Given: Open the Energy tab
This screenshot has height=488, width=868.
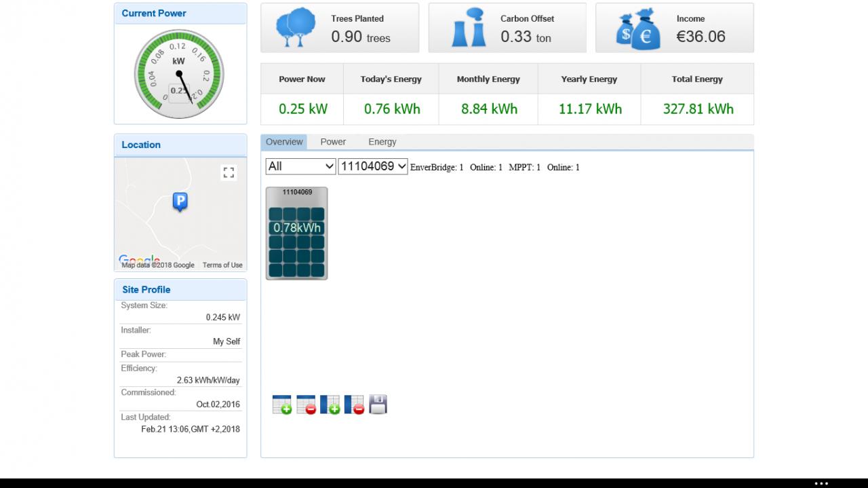Looking at the screenshot, I should coord(382,142).
